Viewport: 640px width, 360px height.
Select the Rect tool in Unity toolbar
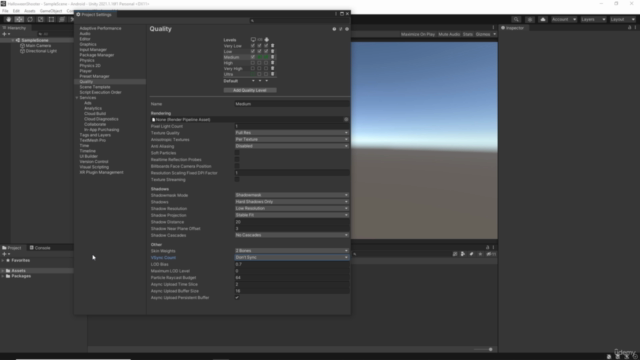[x=51, y=19]
